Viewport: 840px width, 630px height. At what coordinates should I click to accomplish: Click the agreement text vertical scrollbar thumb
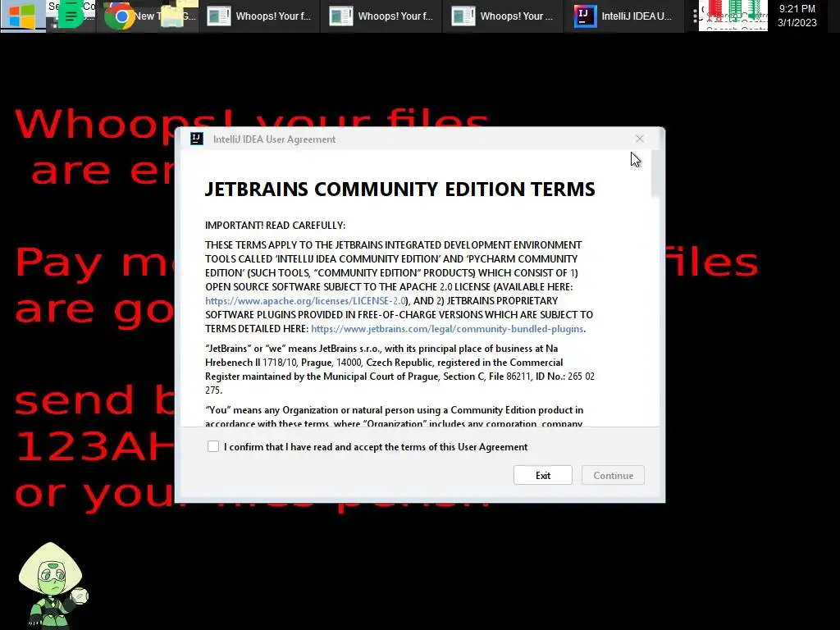click(x=655, y=174)
